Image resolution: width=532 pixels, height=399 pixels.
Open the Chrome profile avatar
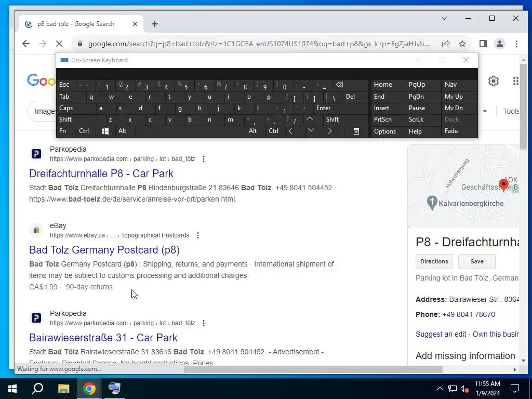[499, 44]
